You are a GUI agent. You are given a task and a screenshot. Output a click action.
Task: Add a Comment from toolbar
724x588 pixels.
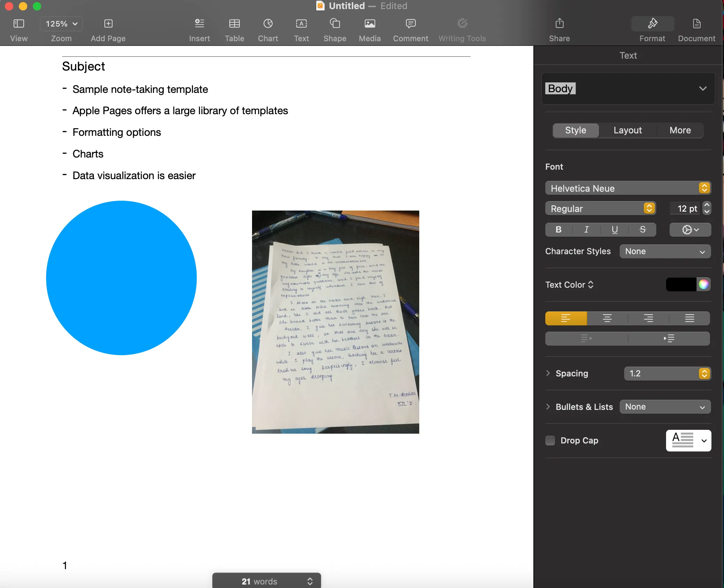coord(410,24)
